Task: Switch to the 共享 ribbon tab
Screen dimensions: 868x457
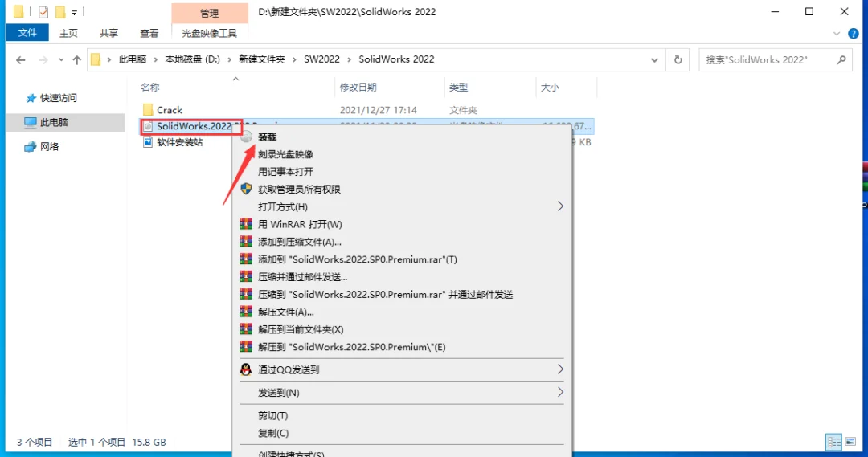Action: point(109,33)
